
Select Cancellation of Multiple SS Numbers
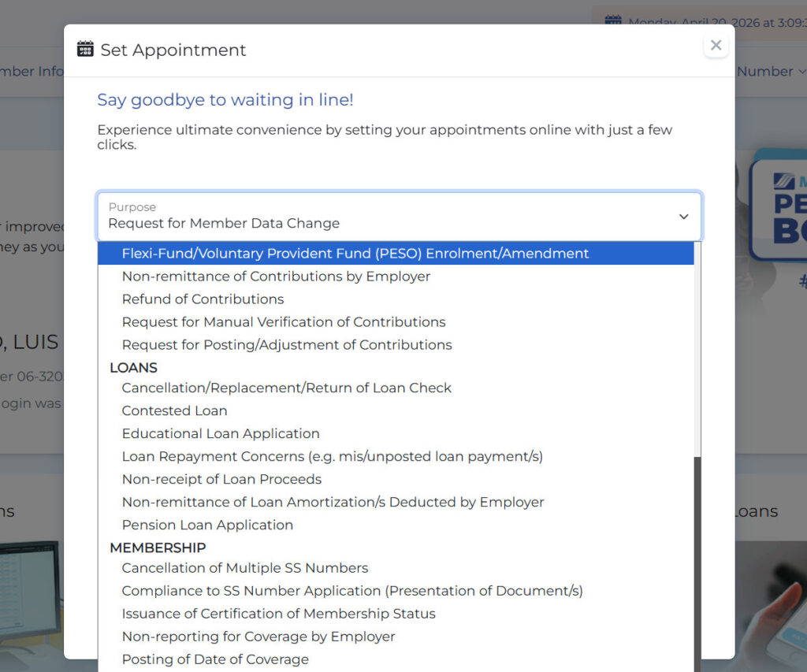click(x=396, y=568)
